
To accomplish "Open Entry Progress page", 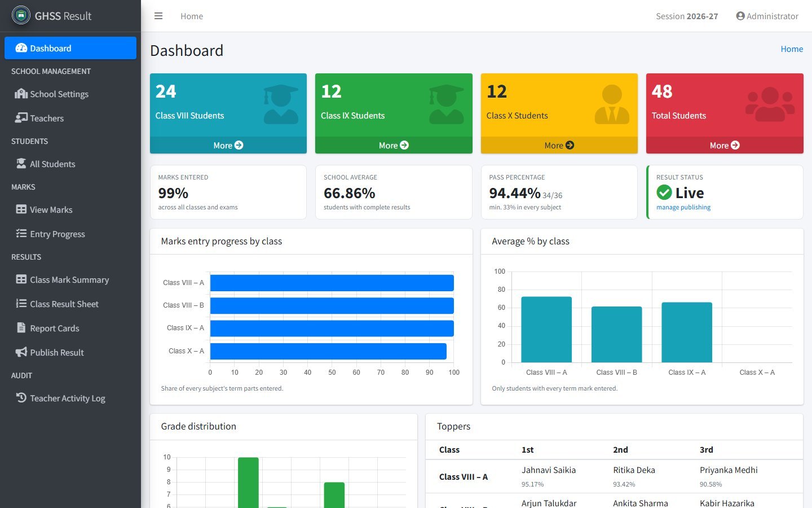I will [x=70, y=234].
